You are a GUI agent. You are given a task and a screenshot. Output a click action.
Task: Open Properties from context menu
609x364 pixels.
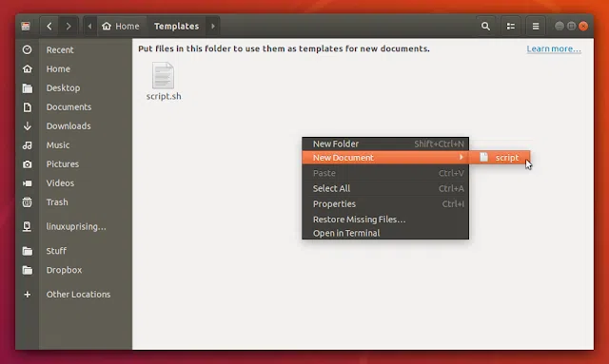coord(385,204)
